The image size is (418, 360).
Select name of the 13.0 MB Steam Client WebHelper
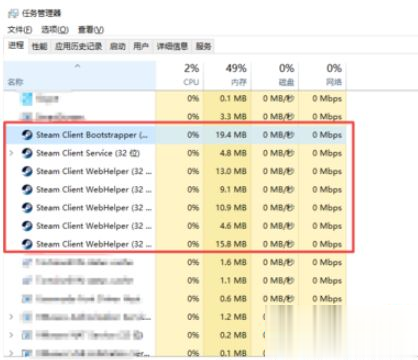94,171
